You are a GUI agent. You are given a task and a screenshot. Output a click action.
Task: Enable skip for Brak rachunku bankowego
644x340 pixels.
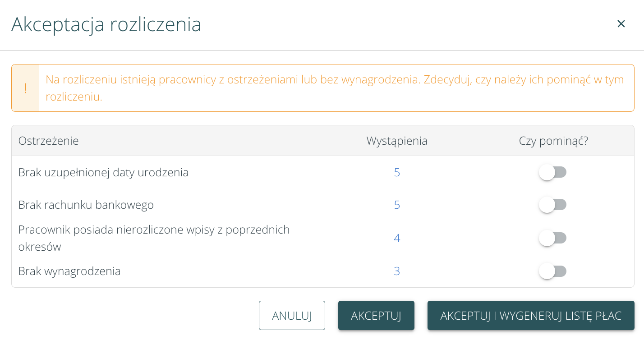552,205
